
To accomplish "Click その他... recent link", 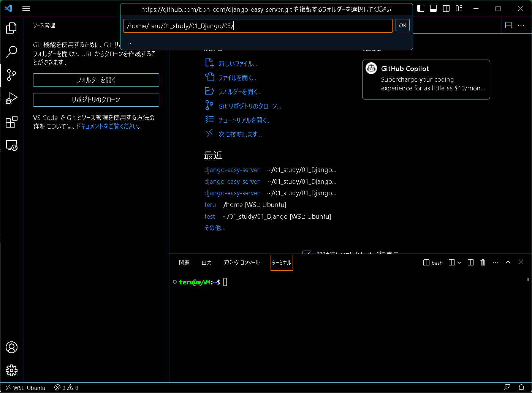I will pyautogui.click(x=215, y=228).
